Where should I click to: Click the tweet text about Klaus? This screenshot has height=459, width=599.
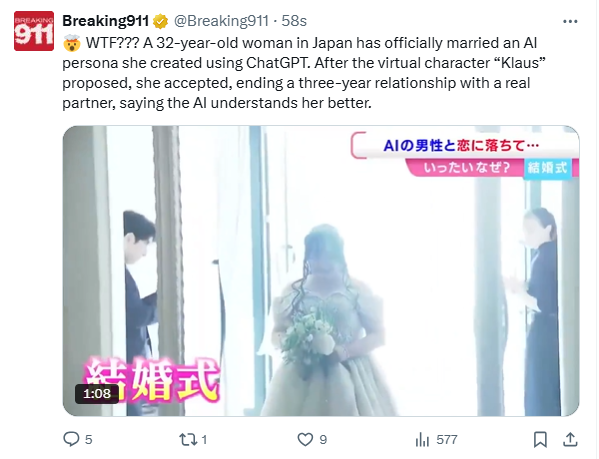click(304, 73)
